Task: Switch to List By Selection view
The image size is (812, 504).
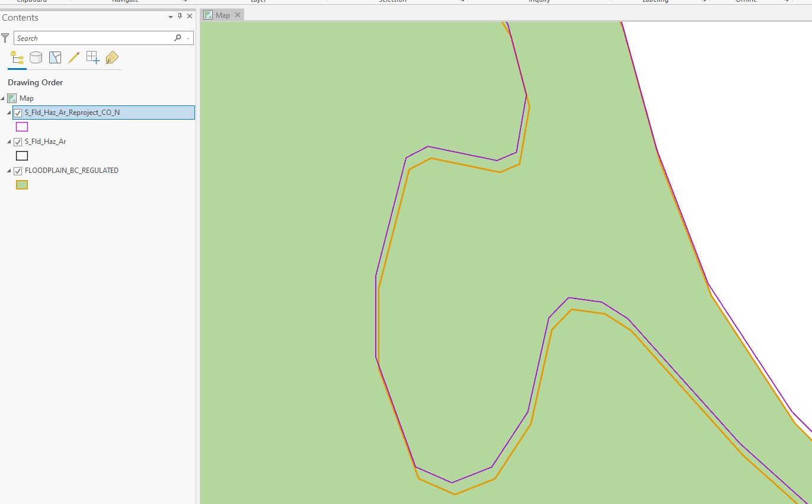Action: coord(55,57)
